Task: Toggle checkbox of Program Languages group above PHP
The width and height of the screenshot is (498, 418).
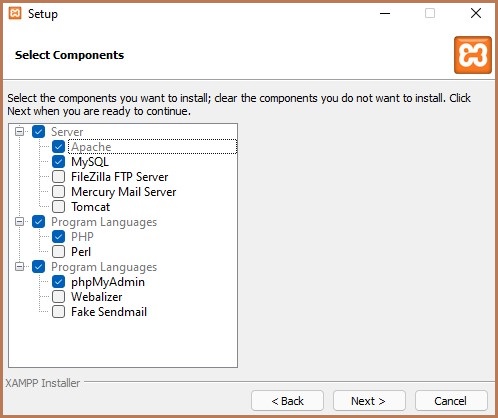Action: (x=39, y=222)
